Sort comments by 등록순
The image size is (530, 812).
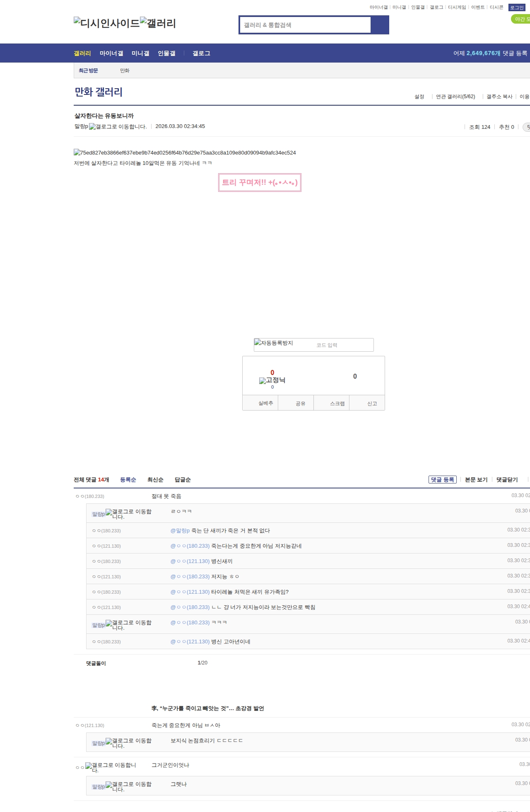tap(128, 480)
